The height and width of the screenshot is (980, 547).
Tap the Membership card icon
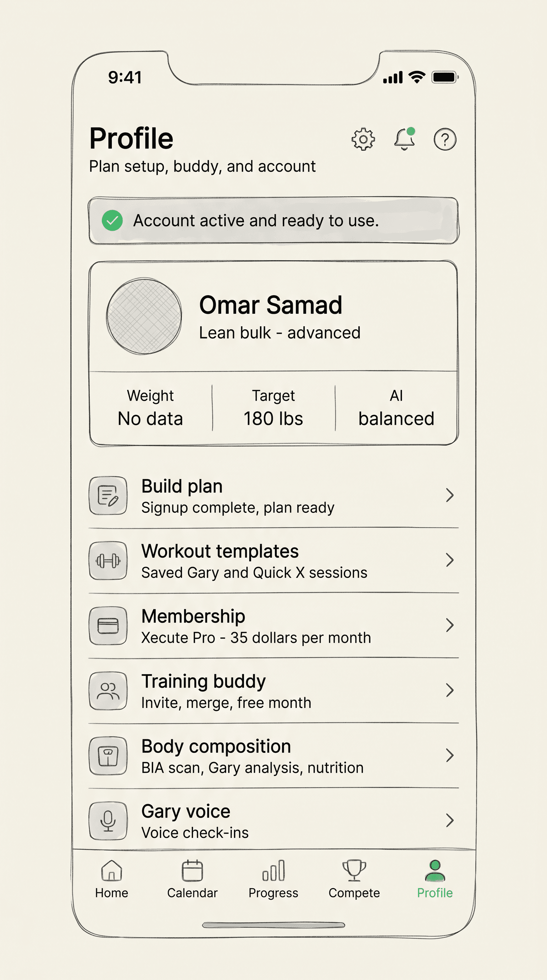pos(108,625)
